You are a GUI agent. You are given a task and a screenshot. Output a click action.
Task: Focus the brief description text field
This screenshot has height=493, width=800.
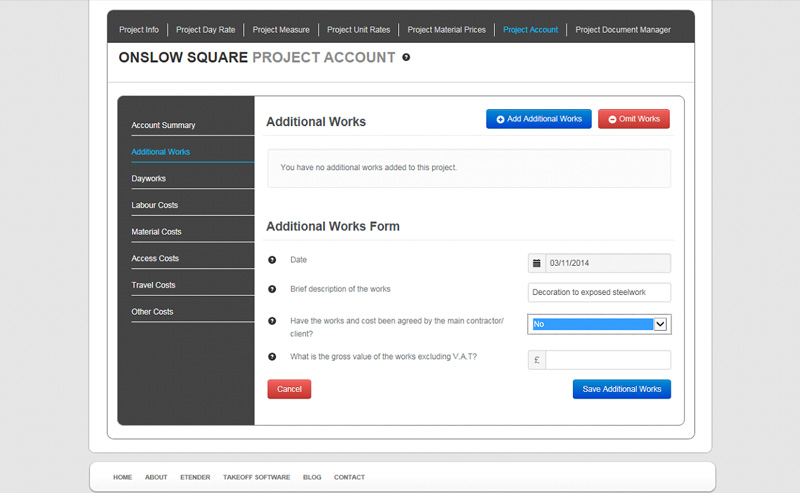point(599,293)
